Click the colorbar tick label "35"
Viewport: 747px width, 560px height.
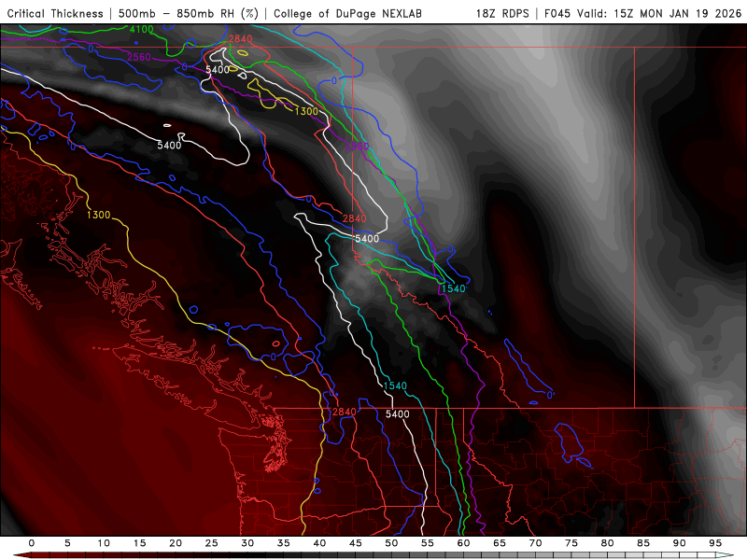click(x=284, y=543)
